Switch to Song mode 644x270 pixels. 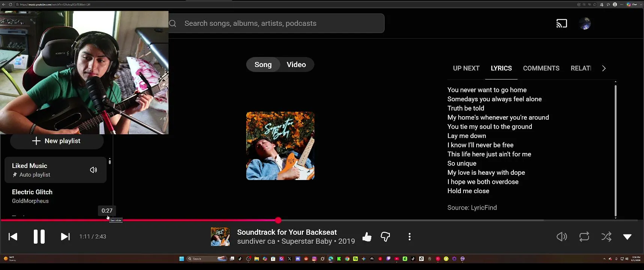tap(263, 64)
